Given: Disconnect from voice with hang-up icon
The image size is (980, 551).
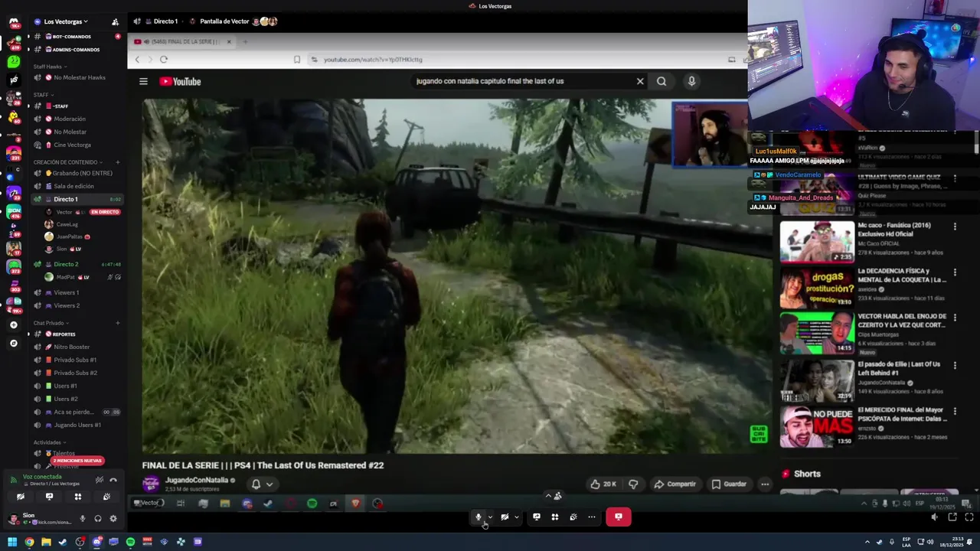Looking at the screenshot, I should (x=113, y=480).
